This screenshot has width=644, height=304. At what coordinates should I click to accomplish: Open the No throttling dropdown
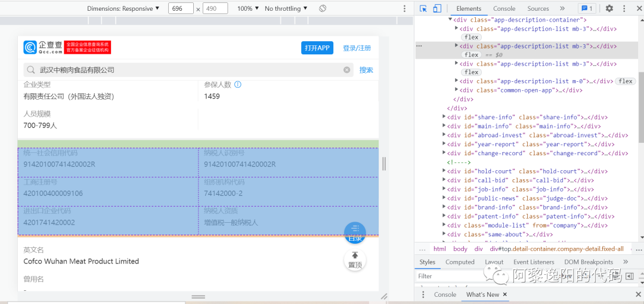(x=286, y=8)
